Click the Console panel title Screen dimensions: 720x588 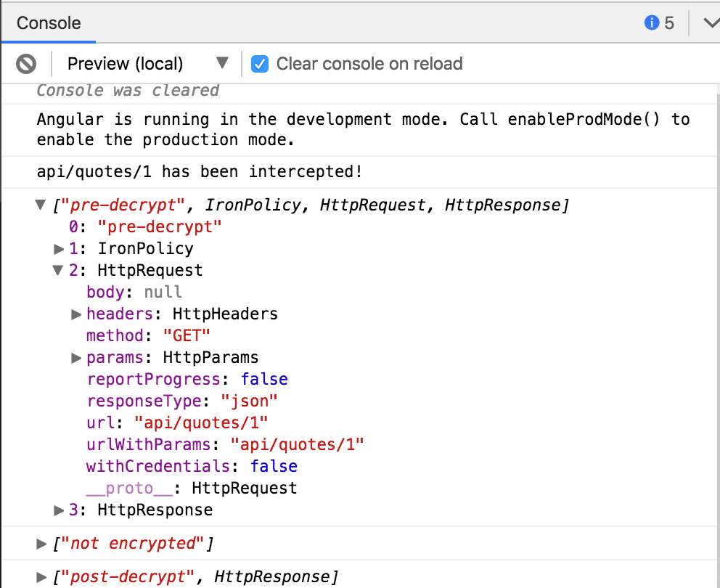(48, 23)
